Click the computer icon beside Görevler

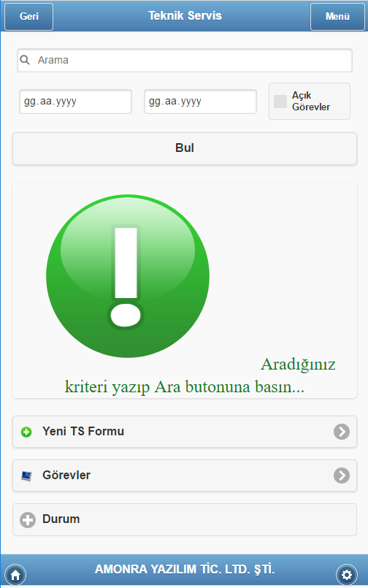point(26,476)
